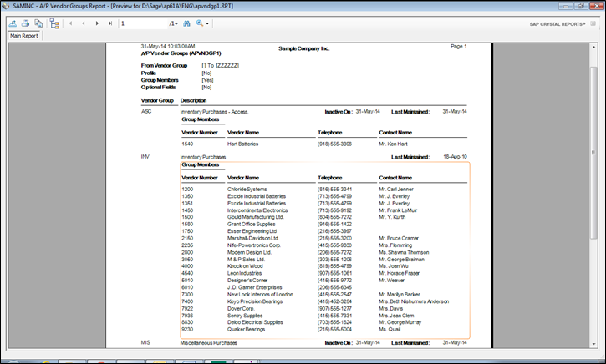Click the Miscellaneous Purchases description

pos(209,343)
